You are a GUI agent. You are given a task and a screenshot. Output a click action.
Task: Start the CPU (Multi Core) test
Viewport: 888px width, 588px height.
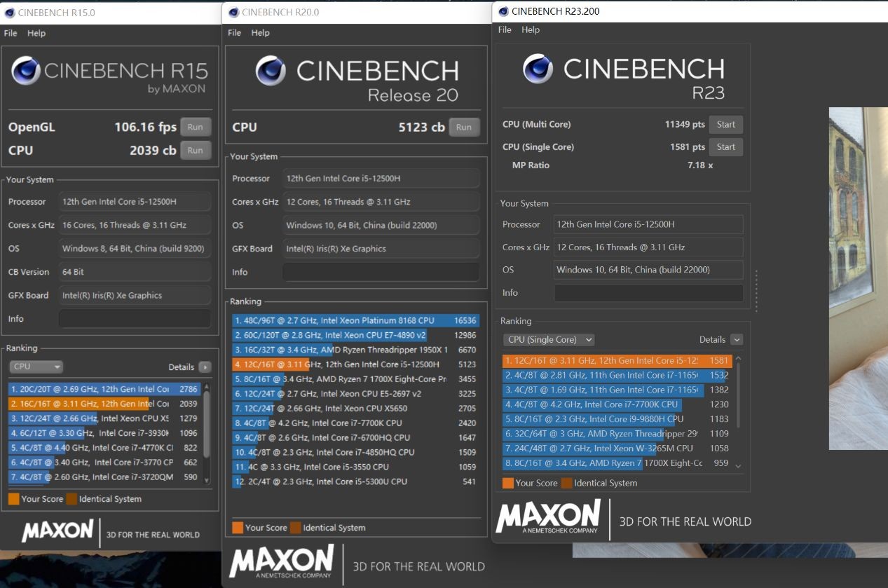coord(726,125)
